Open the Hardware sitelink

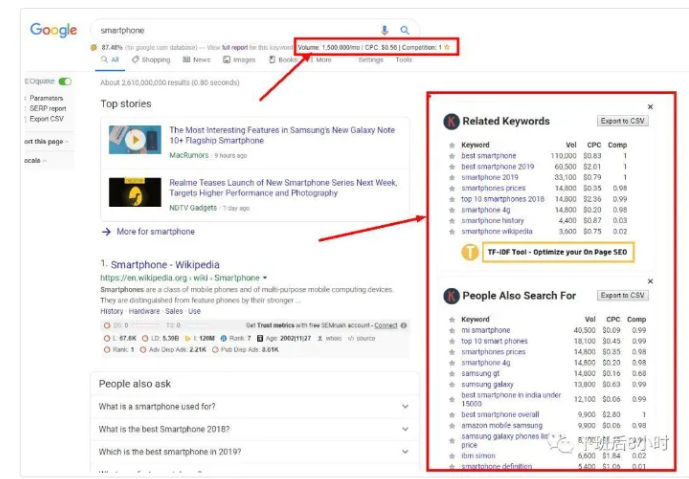pyautogui.click(x=144, y=311)
